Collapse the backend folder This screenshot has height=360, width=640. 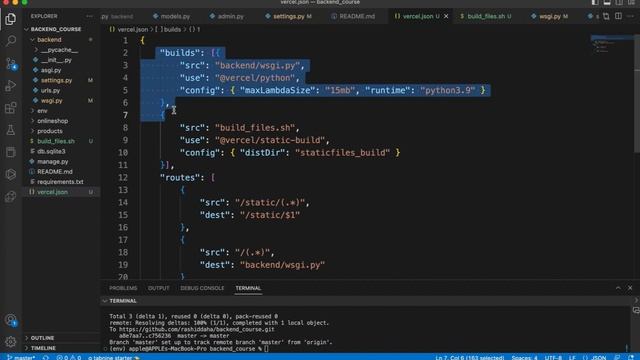[x=49, y=40]
